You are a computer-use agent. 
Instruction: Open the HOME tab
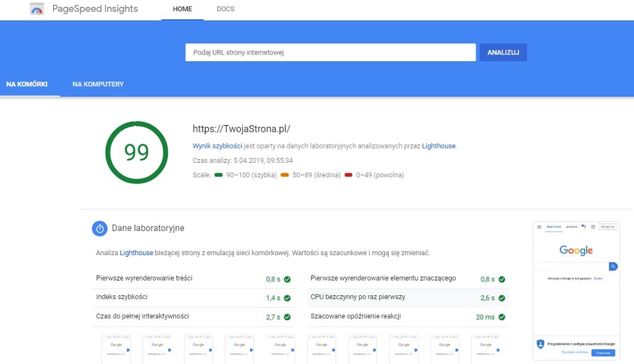183,9
